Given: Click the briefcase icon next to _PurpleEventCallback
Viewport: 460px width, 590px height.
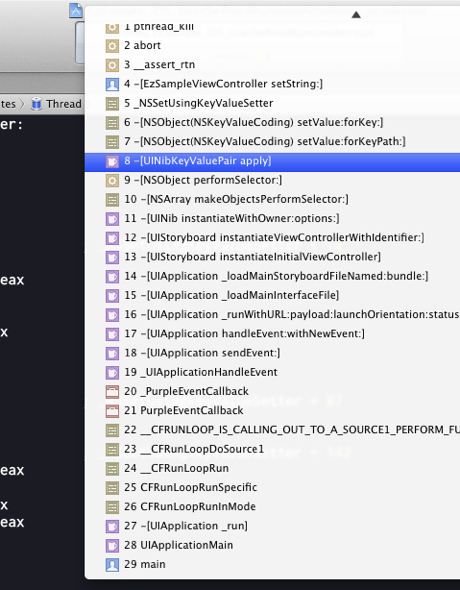Looking at the screenshot, I should coord(112,392).
